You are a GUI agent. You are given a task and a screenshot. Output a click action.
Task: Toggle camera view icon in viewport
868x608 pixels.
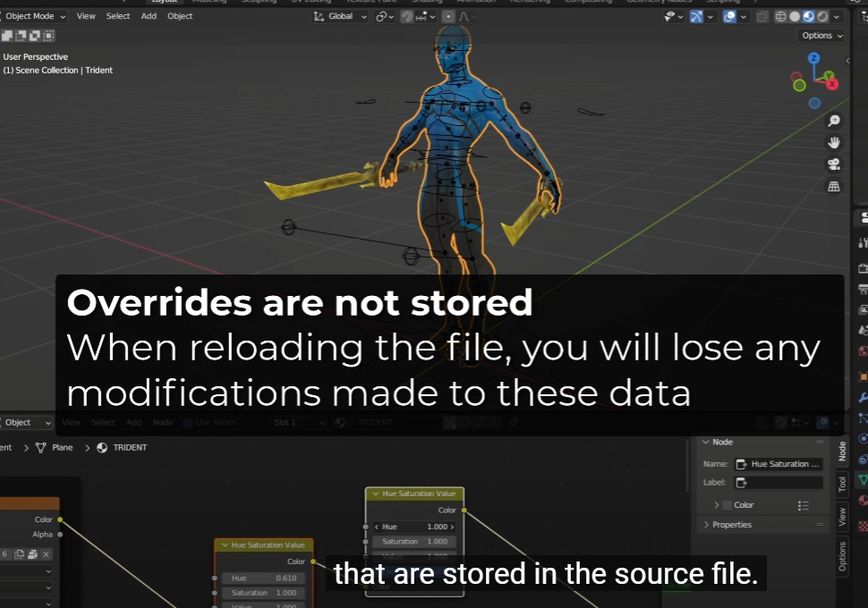click(x=834, y=165)
